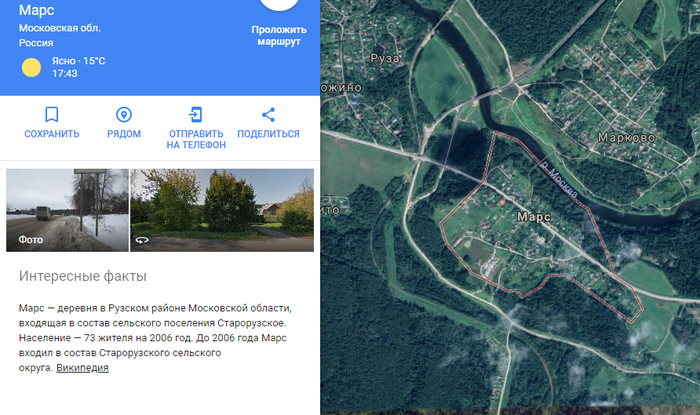Screen dimensions: 700x415
Task: Open the Фото snowy road thumbnail
Action: pyautogui.click(x=67, y=210)
